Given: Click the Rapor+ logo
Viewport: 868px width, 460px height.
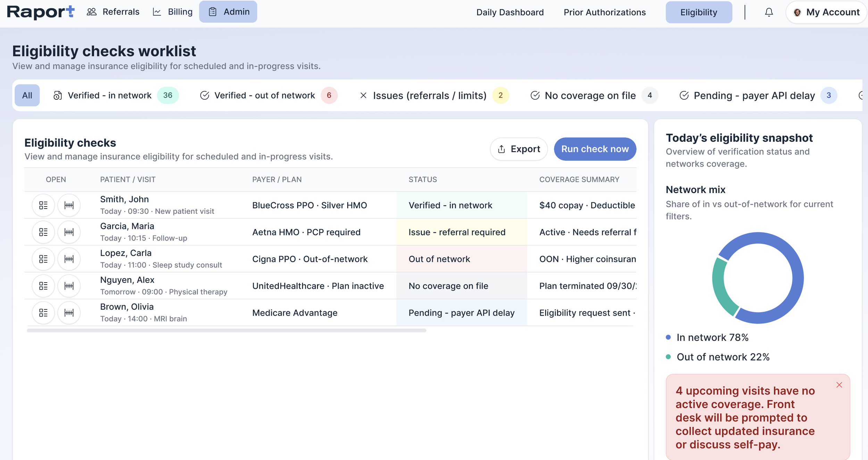Looking at the screenshot, I should pyautogui.click(x=41, y=12).
